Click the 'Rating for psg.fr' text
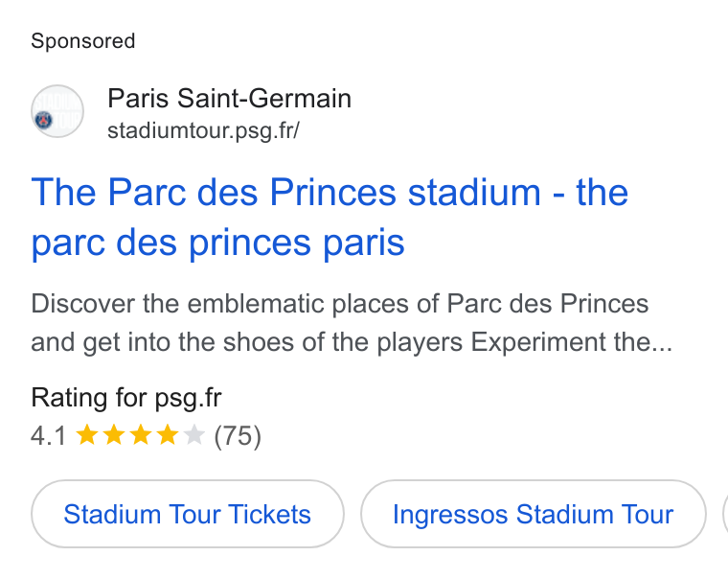Viewport: 728px width, 579px height. [x=126, y=398]
